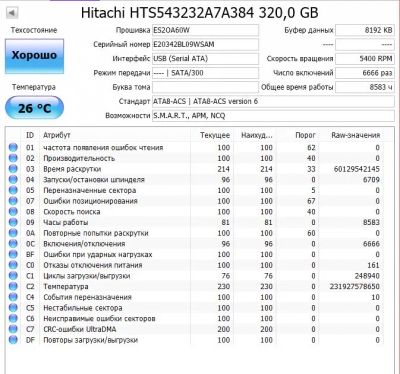
Task: Click status circle for attribute 01
Action: click(13, 147)
